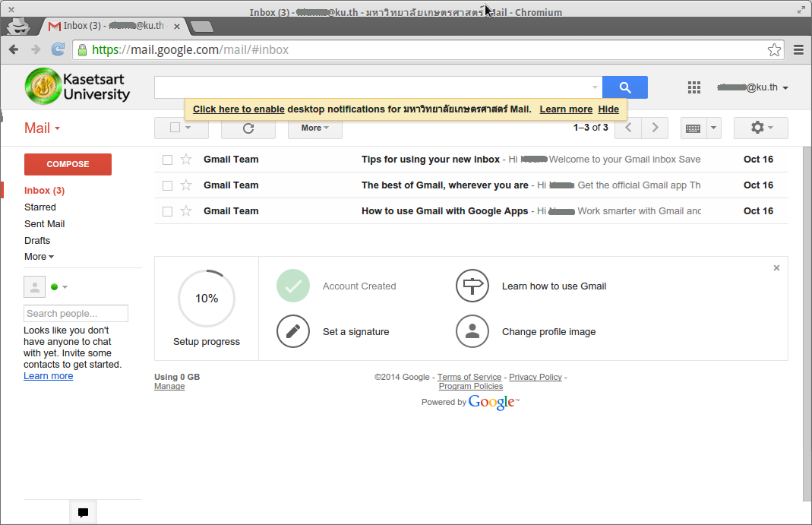This screenshot has height=525, width=812.
Task: Click the browser forward arrow
Action: [x=36, y=49]
